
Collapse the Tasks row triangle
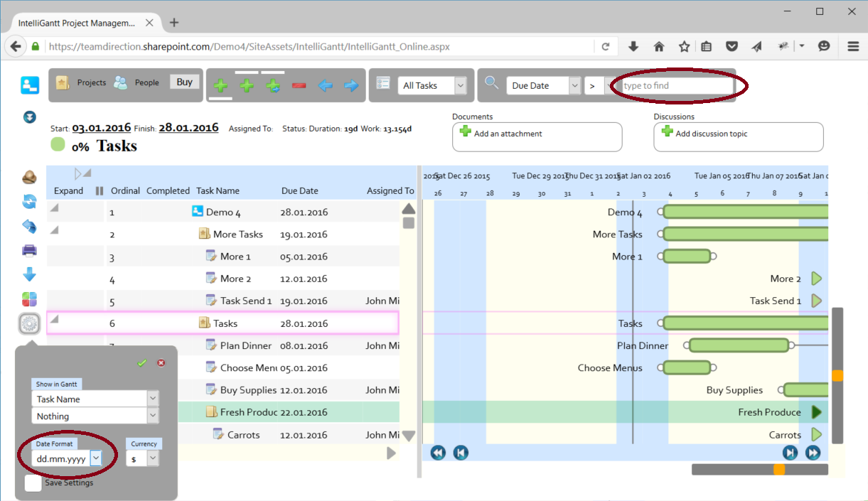click(54, 319)
